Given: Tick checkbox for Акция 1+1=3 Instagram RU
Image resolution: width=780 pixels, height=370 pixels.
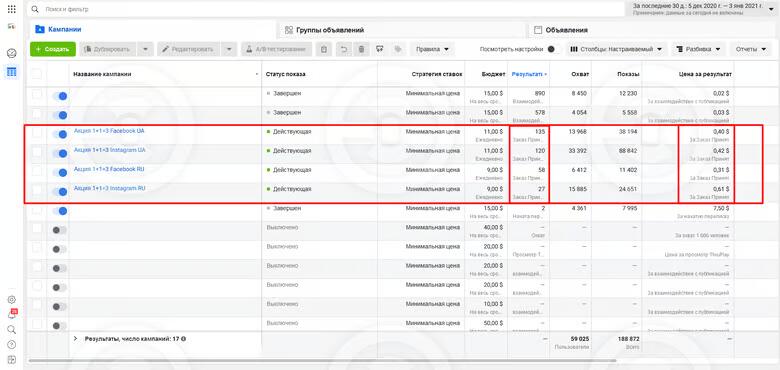Looking at the screenshot, I should (37, 190).
